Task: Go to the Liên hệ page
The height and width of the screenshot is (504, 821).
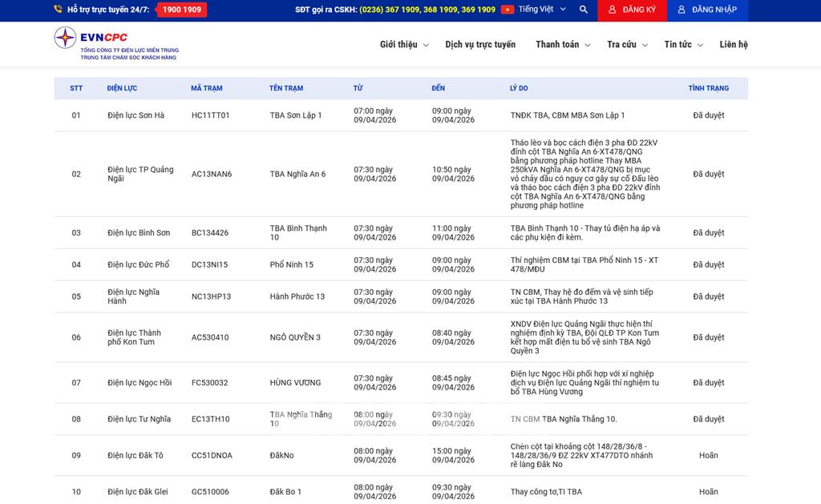Action: pyautogui.click(x=733, y=45)
